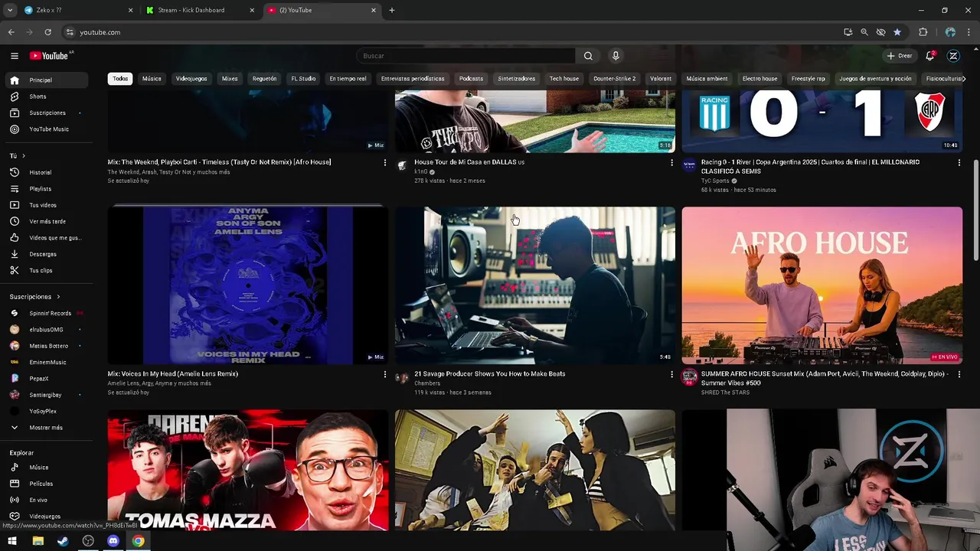The height and width of the screenshot is (551, 980).
Task: Click the page vertical scrollbar
Action: tap(975, 210)
